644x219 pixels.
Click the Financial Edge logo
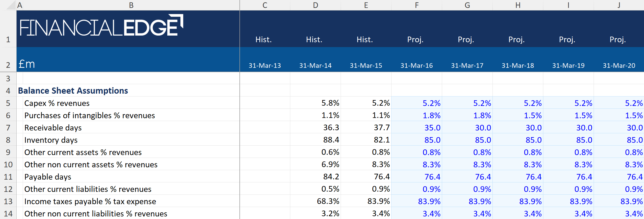[x=101, y=25]
